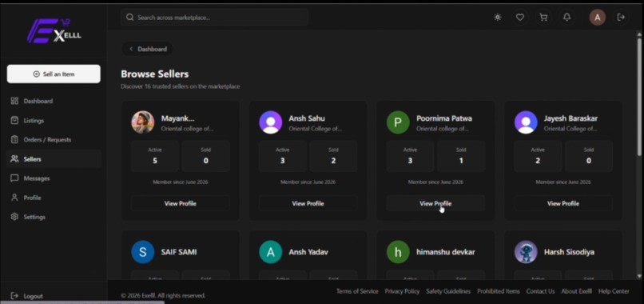Screen dimensions: 644x304
Task: Click Mayank's profile photo avatar
Action: click(x=143, y=122)
